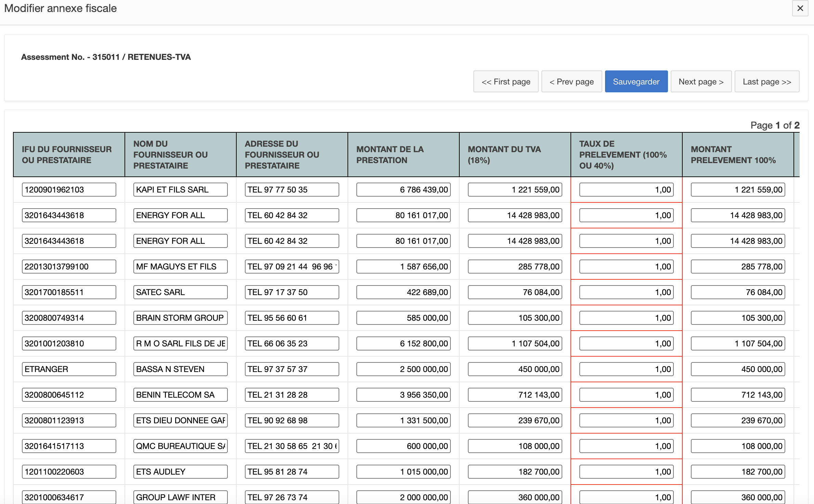This screenshot has height=504, width=814.
Task: Close the Modifier annexe fiscale dialog
Action: point(800,9)
